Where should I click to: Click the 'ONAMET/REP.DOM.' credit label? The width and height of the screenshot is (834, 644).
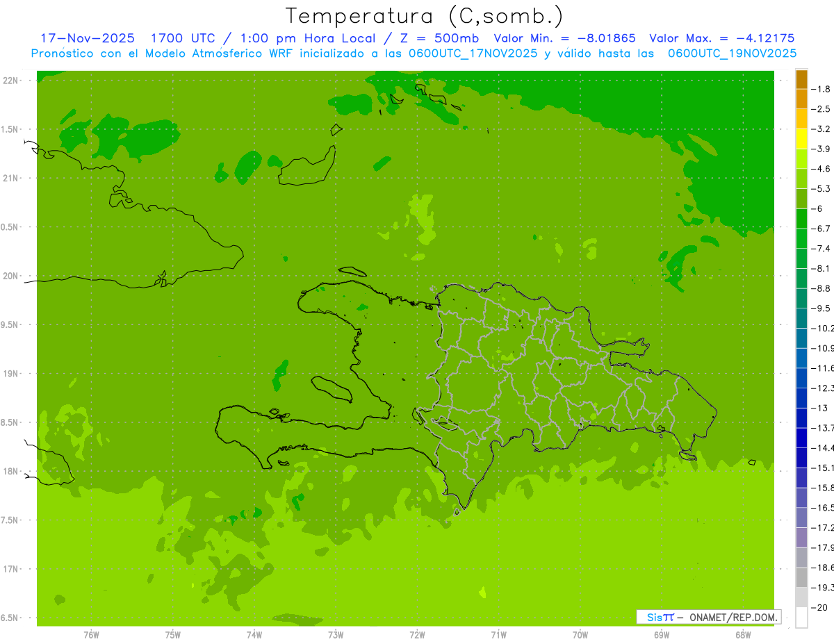734,617
